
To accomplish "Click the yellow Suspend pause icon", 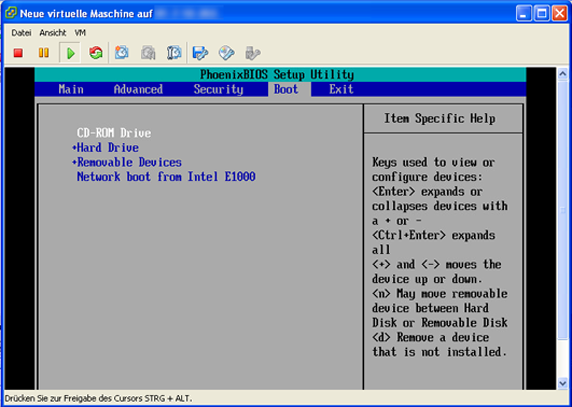I will click(x=43, y=53).
